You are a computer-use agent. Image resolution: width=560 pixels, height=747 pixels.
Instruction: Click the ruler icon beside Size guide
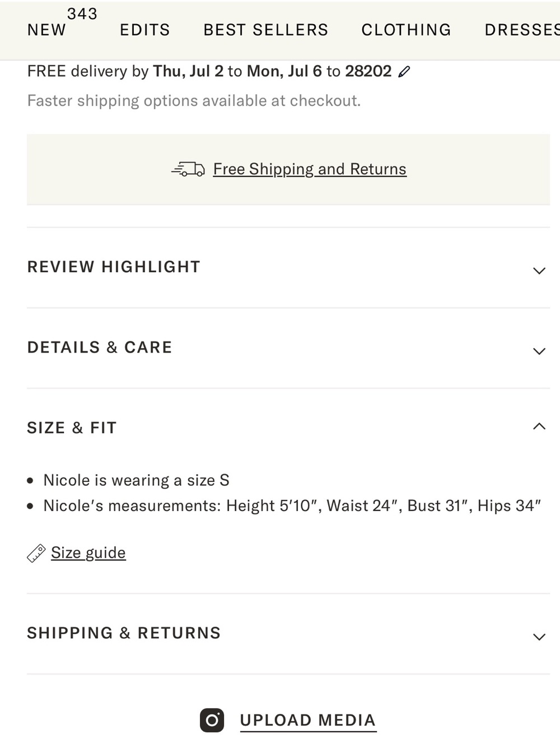click(x=36, y=553)
